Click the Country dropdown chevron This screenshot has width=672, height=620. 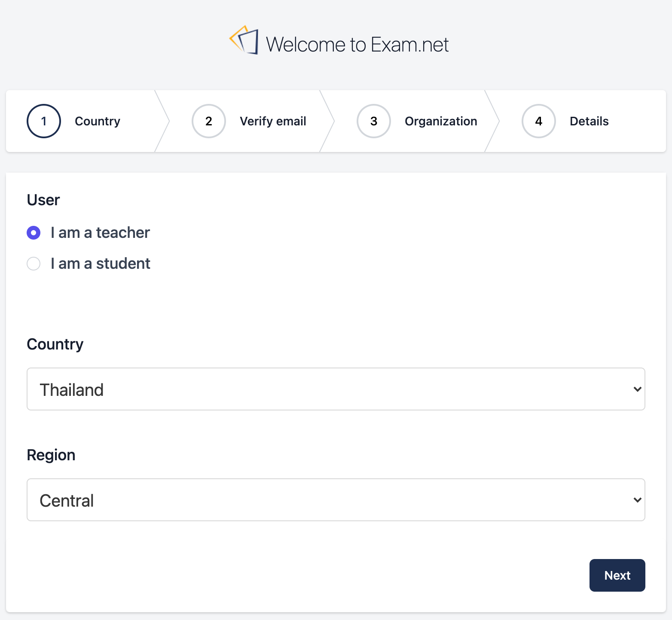coord(637,389)
